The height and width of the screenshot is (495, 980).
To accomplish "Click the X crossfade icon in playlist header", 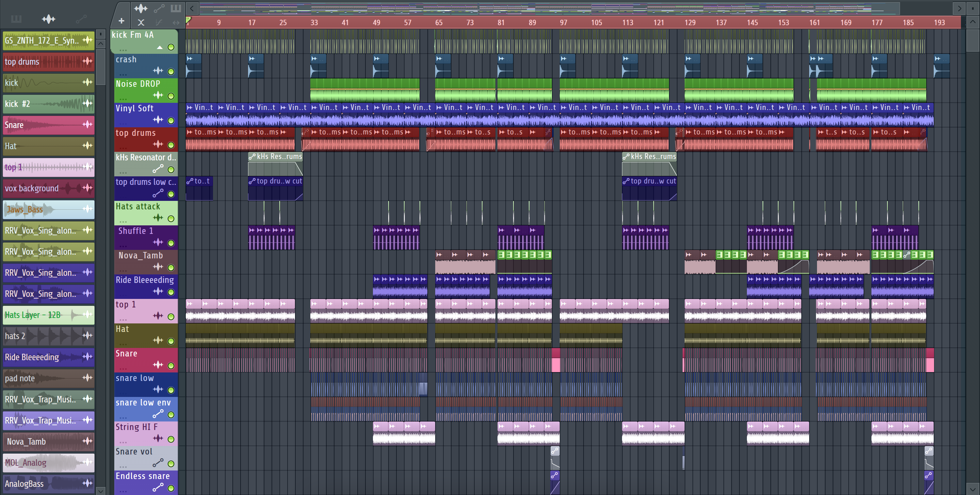I will 141,22.
